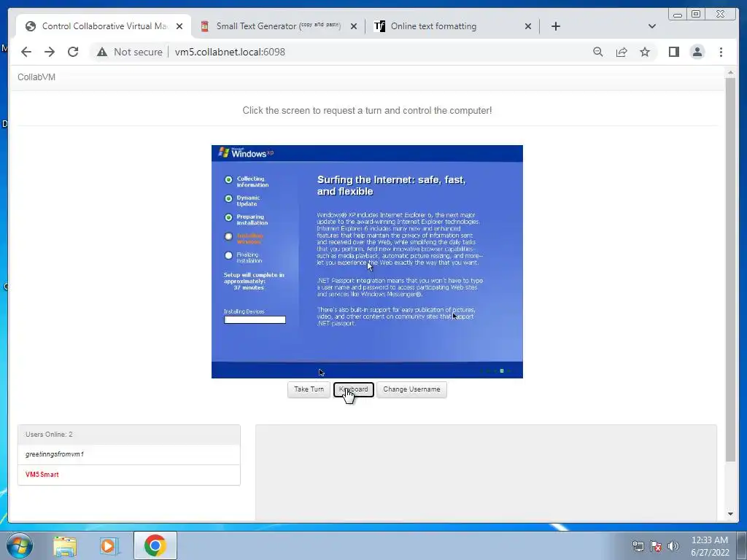Select the Control Collaborative Virtual Machine tab
Screen dimensions: 747x560
point(104,26)
